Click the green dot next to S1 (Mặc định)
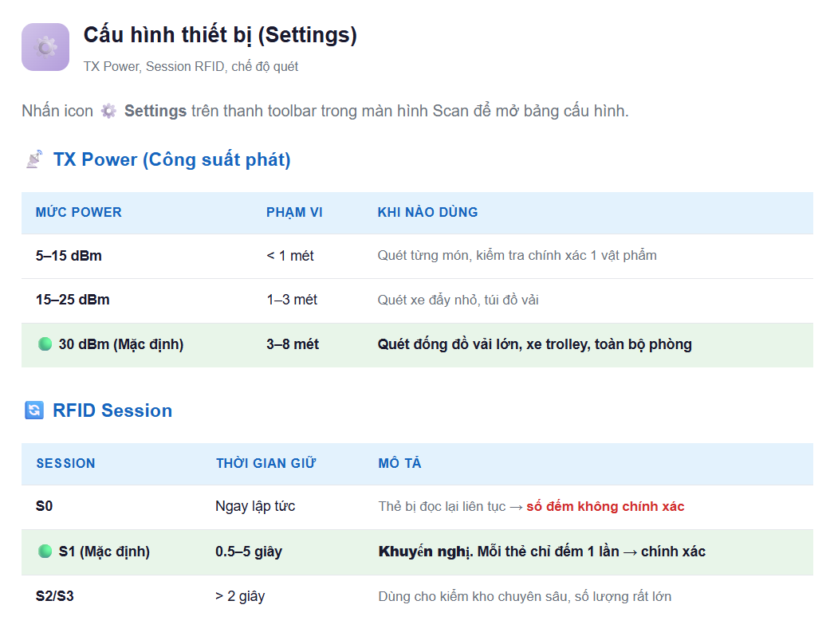 pos(45,551)
